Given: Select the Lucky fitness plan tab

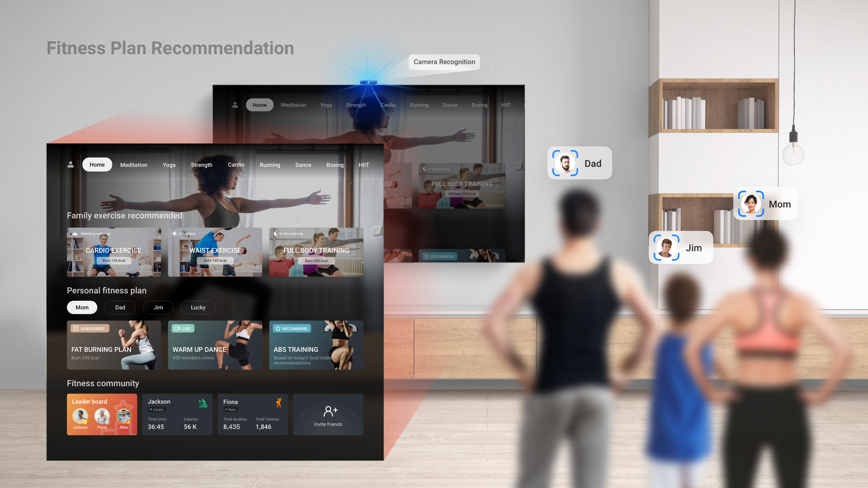Looking at the screenshot, I should tap(198, 307).
